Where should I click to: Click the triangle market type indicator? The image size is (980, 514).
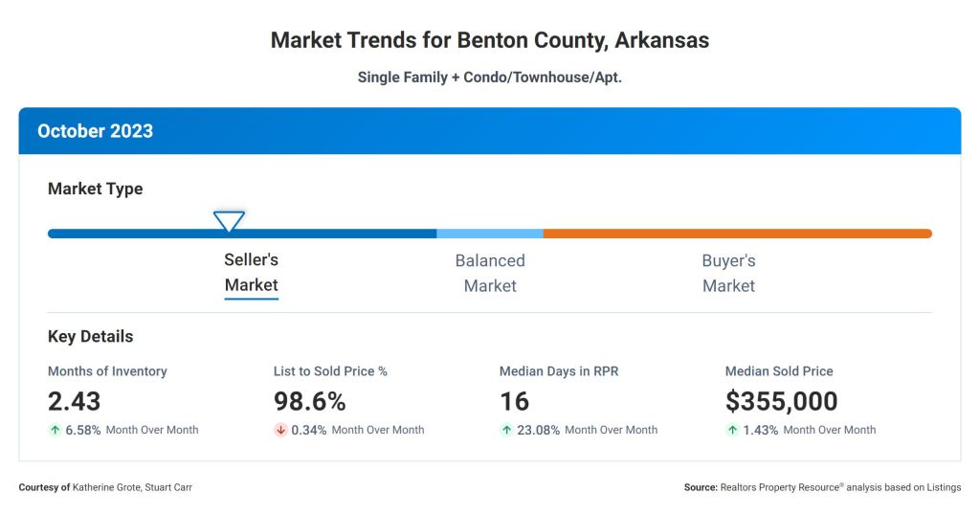point(229,222)
